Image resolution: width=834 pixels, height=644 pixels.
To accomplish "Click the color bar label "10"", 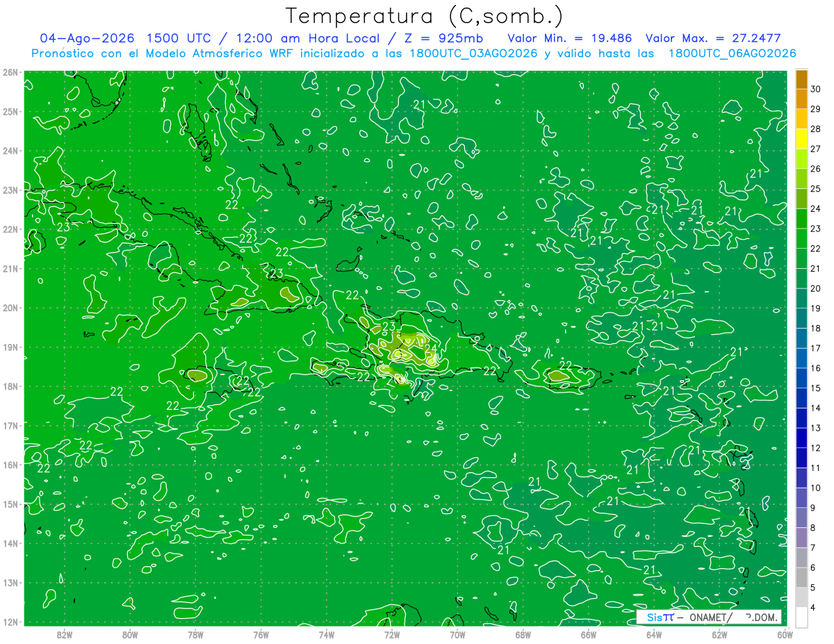I will click(x=816, y=488).
